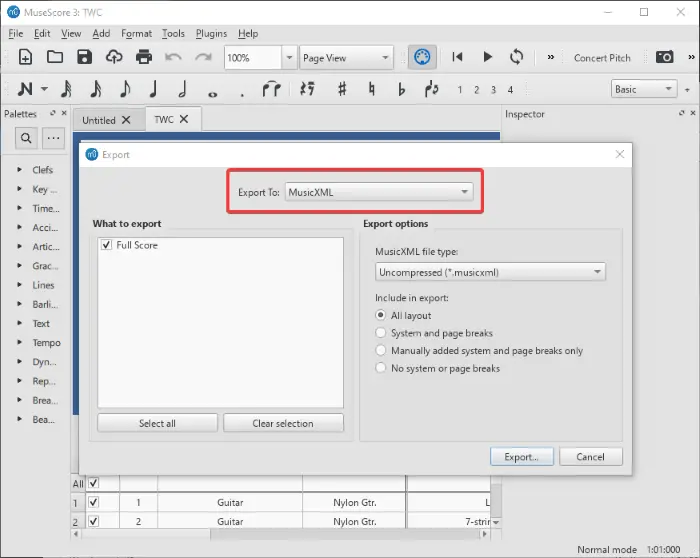The height and width of the screenshot is (558, 700).
Task: Print the score with the printer icon
Action: point(144,57)
